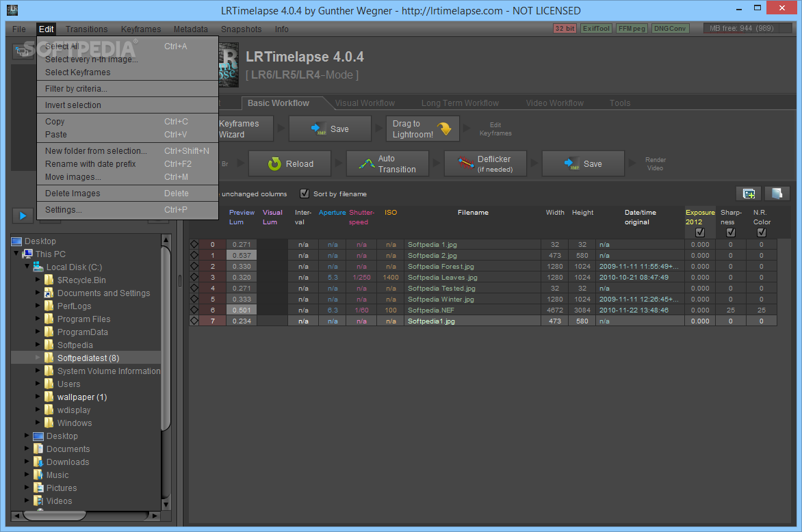
Task: Click the page icon at table top right
Action: 777,194
